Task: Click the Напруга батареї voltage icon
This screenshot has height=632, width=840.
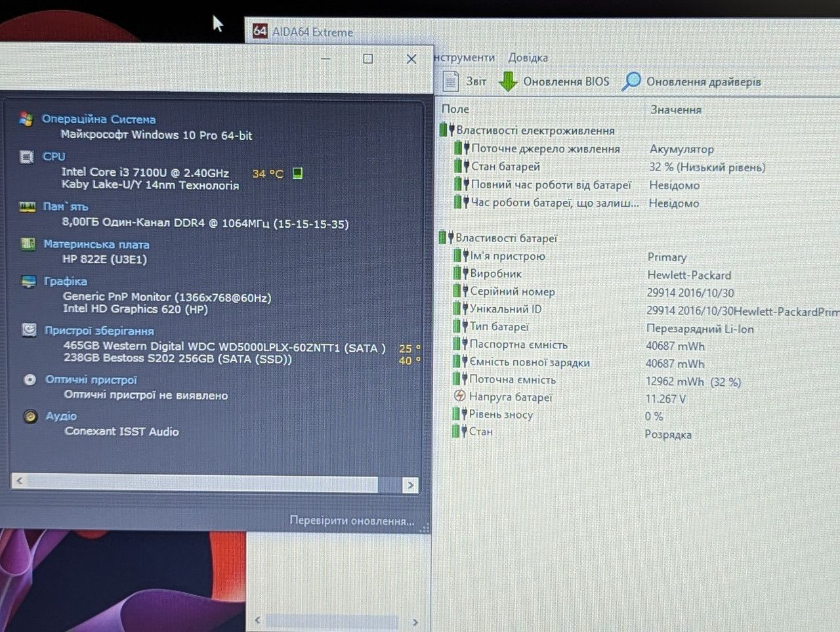Action: [460, 396]
